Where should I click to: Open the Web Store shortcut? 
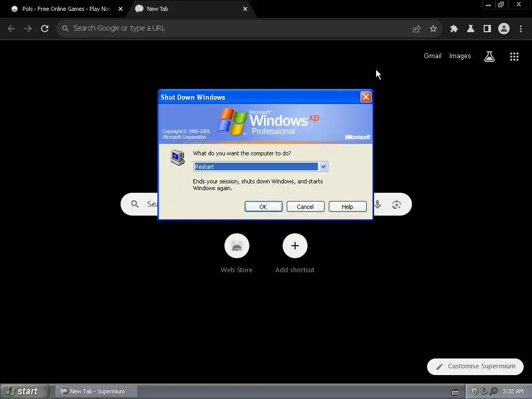[237, 254]
